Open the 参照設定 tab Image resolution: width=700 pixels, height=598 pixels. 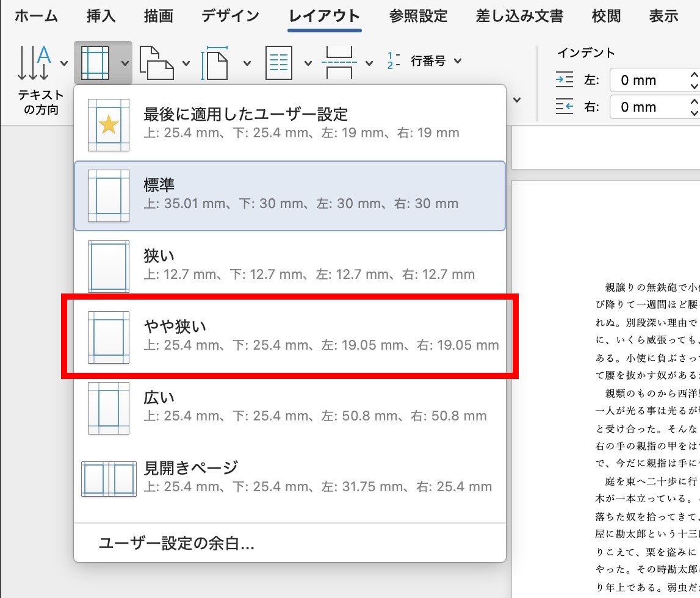(418, 16)
